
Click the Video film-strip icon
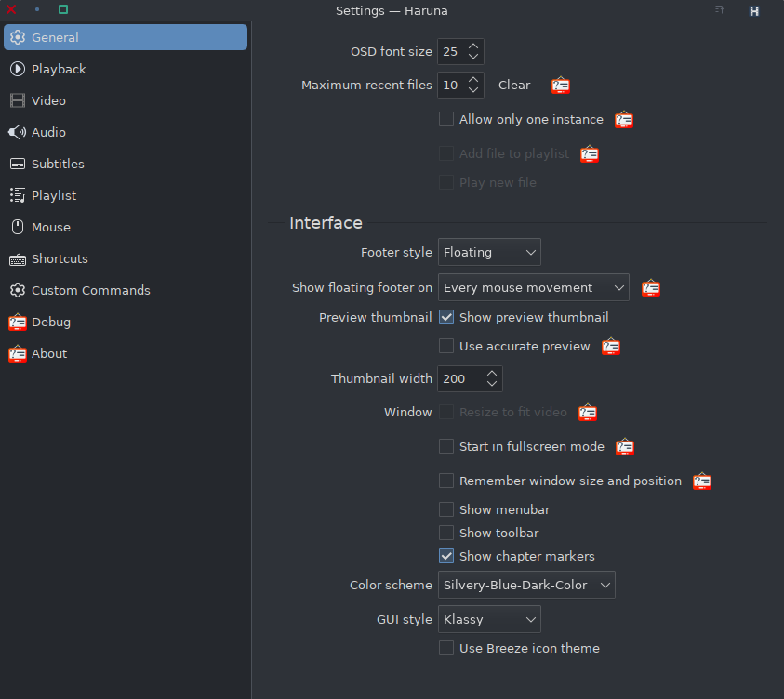[x=17, y=100]
